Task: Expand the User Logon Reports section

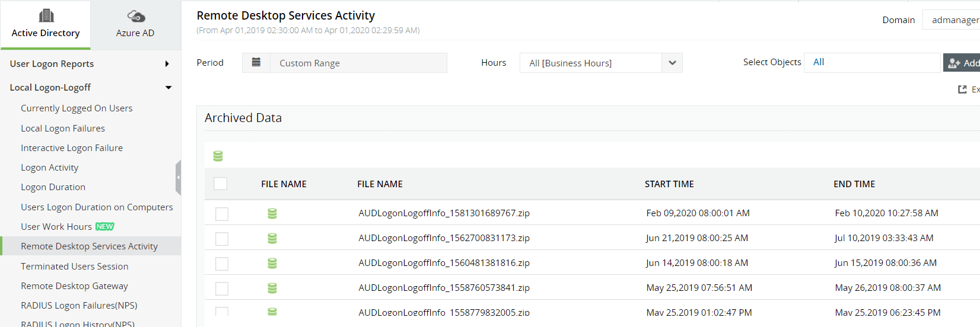Action: pos(167,64)
